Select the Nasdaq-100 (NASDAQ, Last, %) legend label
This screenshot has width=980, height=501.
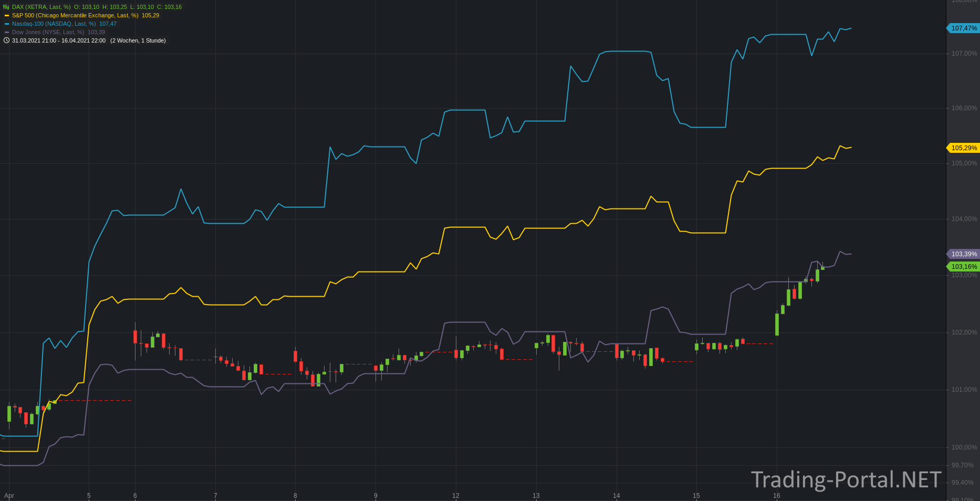tap(54, 24)
